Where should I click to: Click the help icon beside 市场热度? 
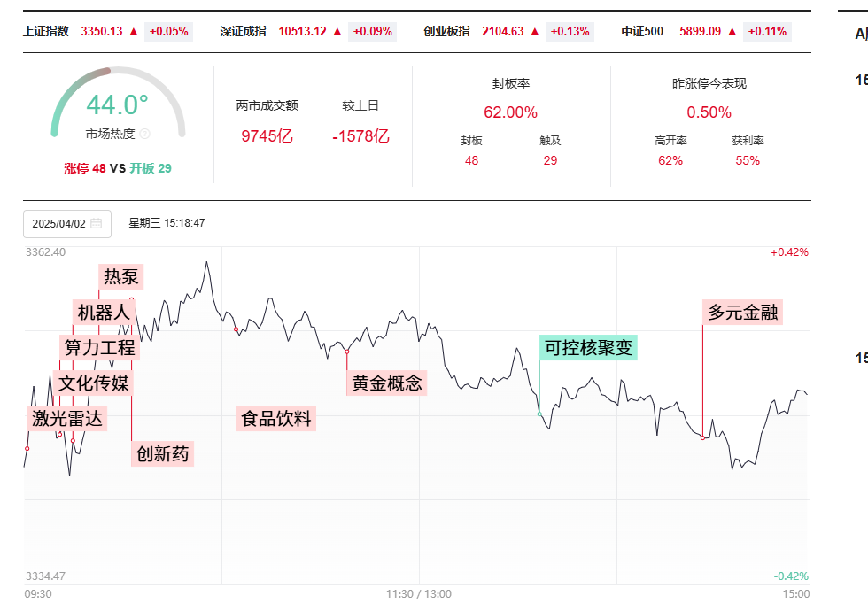pyautogui.click(x=145, y=135)
